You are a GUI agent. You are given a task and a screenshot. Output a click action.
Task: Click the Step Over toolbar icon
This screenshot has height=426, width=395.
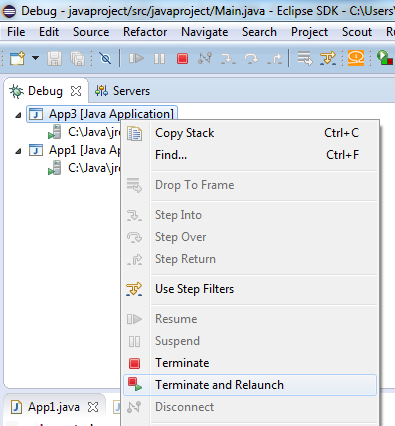click(x=251, y=59)
